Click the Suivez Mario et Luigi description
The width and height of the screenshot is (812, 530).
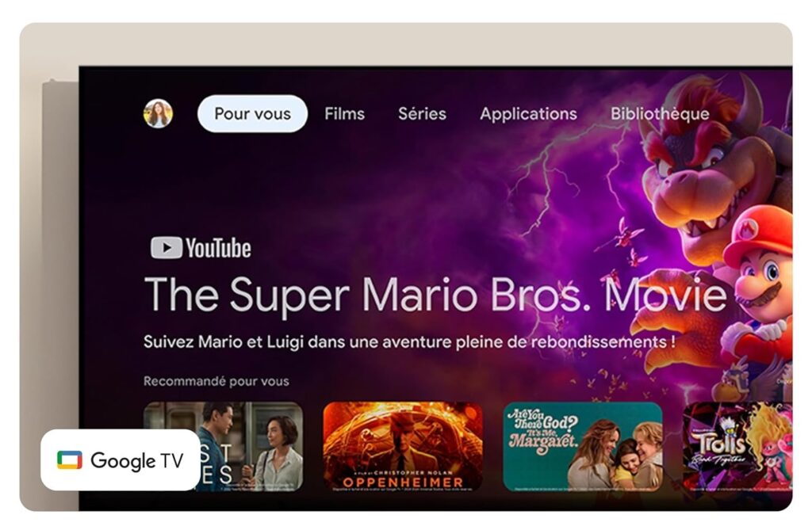409,342
